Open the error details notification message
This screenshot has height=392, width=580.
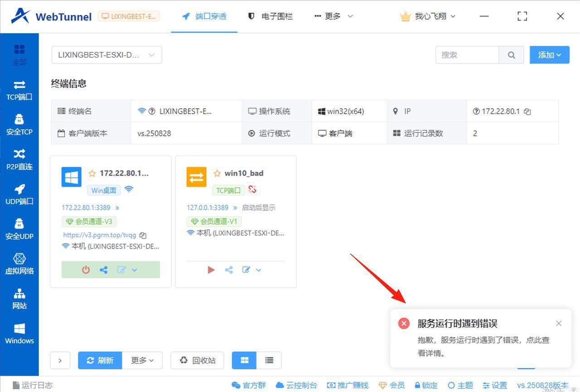(483, 346)
